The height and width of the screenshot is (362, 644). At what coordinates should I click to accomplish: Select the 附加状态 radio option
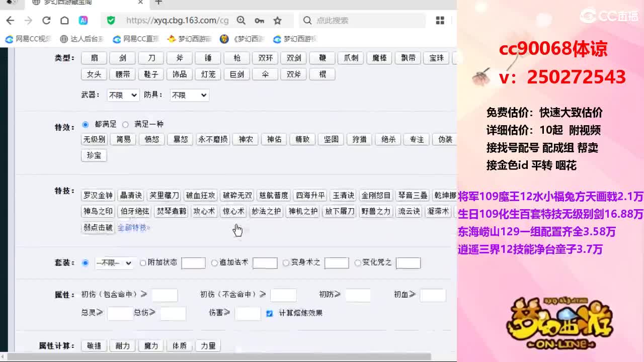143,262
